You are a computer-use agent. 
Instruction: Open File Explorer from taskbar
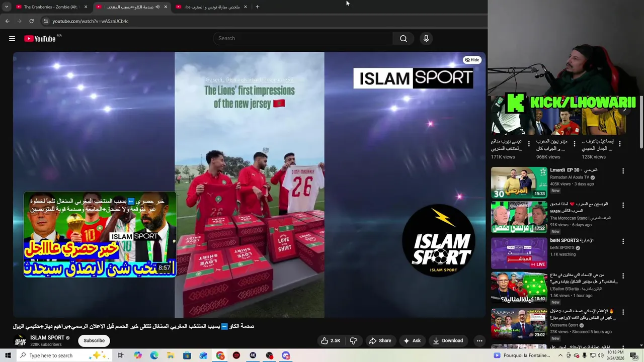pos(171,355)
